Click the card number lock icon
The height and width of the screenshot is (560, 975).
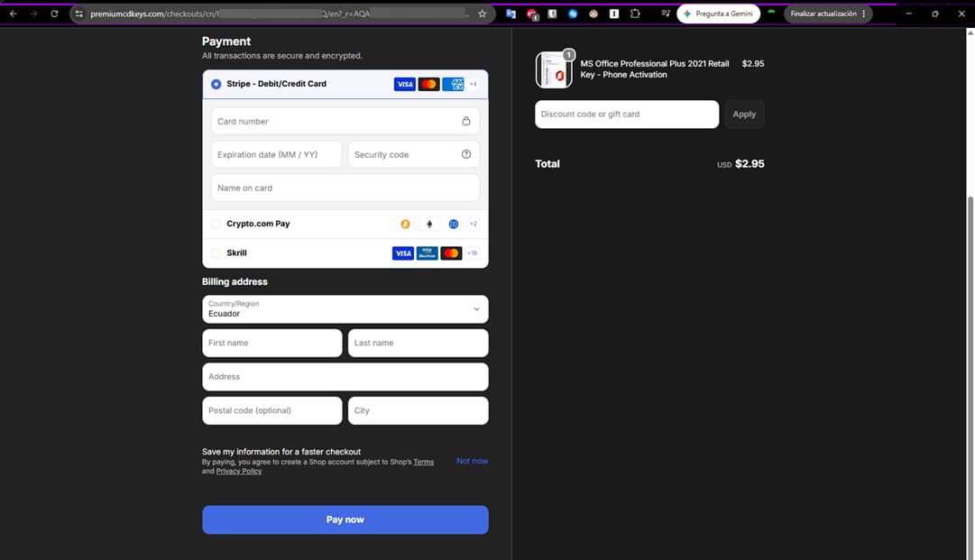point(465,121)
